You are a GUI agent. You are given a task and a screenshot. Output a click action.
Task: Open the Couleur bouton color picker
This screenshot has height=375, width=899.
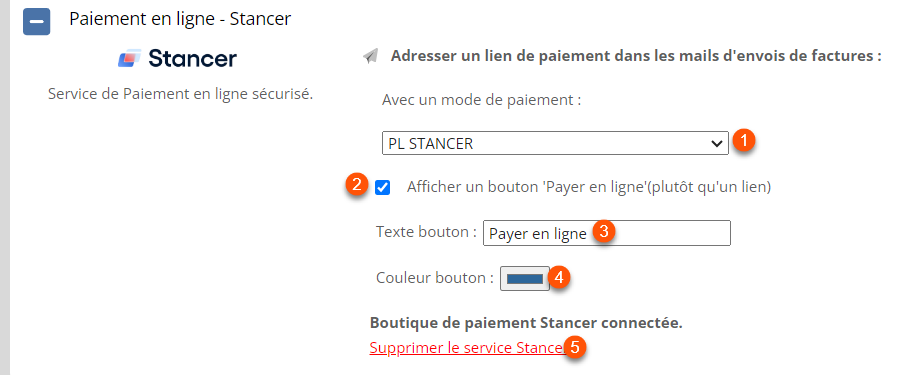pyautogui.click(x=525, y=279)
